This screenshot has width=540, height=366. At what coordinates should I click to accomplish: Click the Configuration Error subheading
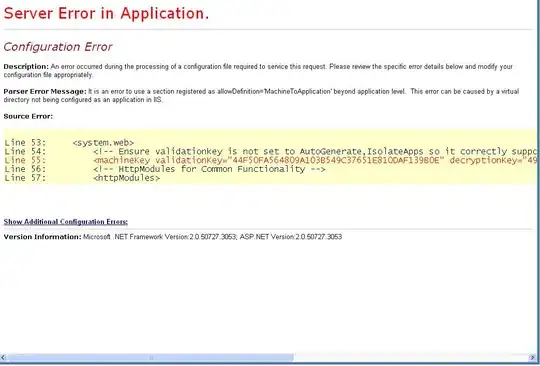[x=58, y=47]
